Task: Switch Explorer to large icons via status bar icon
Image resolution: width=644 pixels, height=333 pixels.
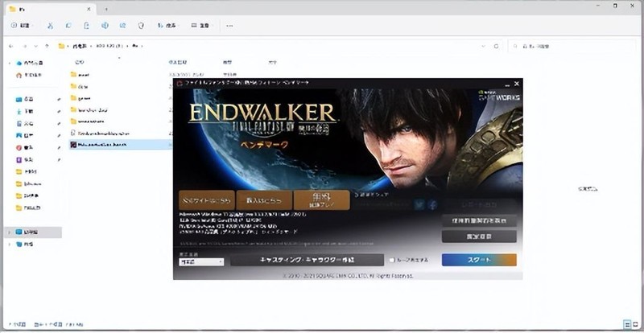Action: pos(635,325)
